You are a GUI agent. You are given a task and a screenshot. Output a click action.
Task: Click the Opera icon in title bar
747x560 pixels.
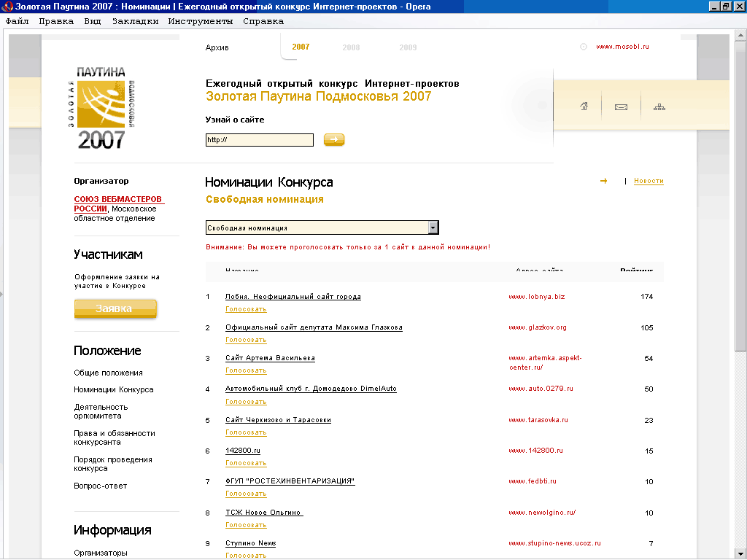(x=7, y=7)
